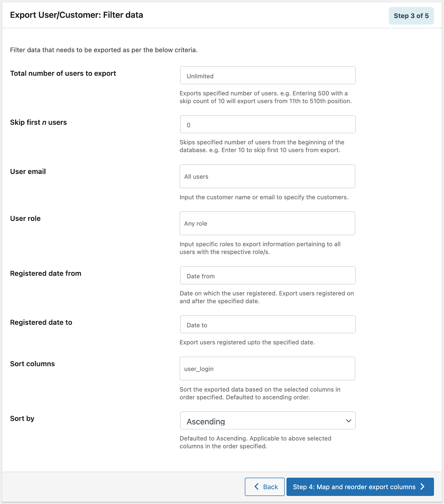Screen dimensions: 444x504
Task: Go back using the Back button
Action: (265, 487)
